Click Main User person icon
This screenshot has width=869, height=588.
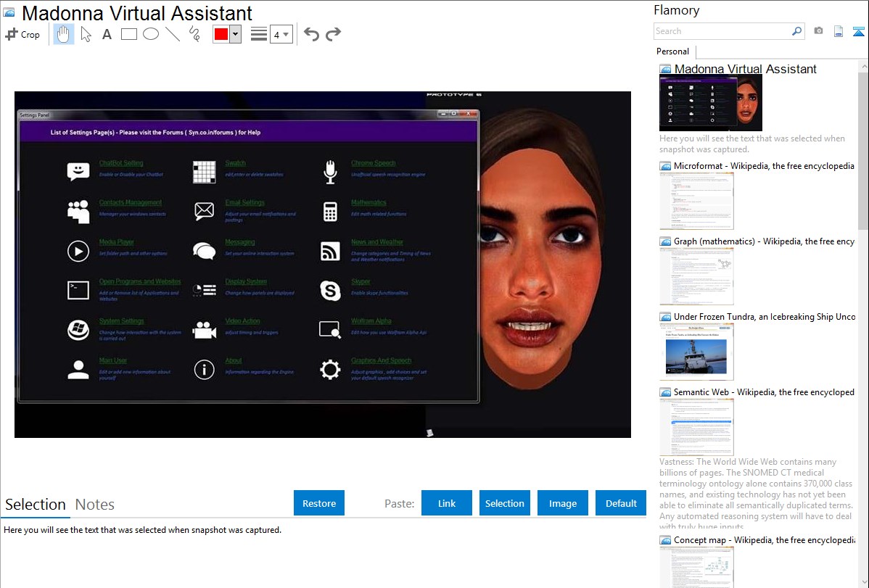pyautogui.click(x=78, y=370)
